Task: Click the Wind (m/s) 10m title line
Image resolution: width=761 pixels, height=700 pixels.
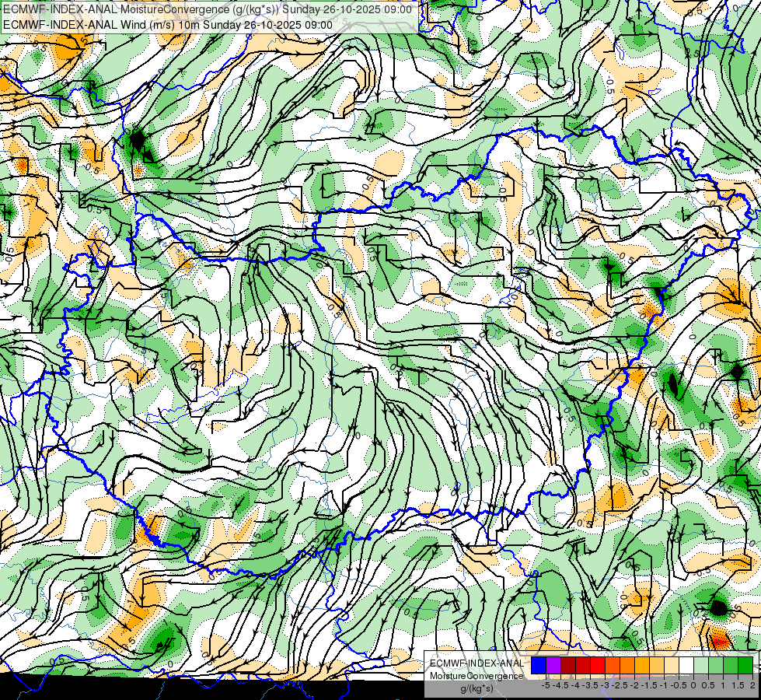Action: (x=168, y=25)
